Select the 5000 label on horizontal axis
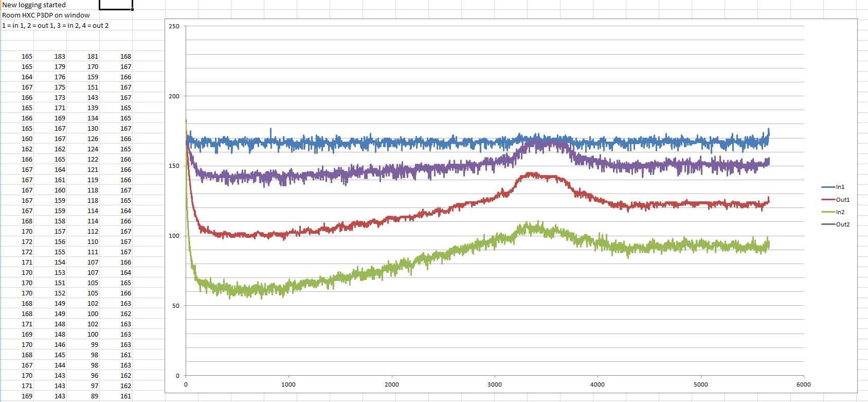The width and height of the screenshot is (868, 402). tap(700, 384)
